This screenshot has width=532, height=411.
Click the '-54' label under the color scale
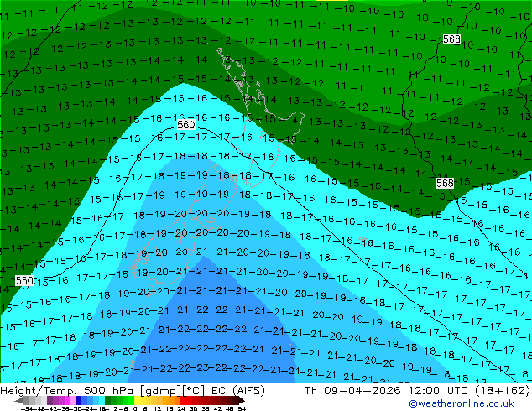point(27,409)
